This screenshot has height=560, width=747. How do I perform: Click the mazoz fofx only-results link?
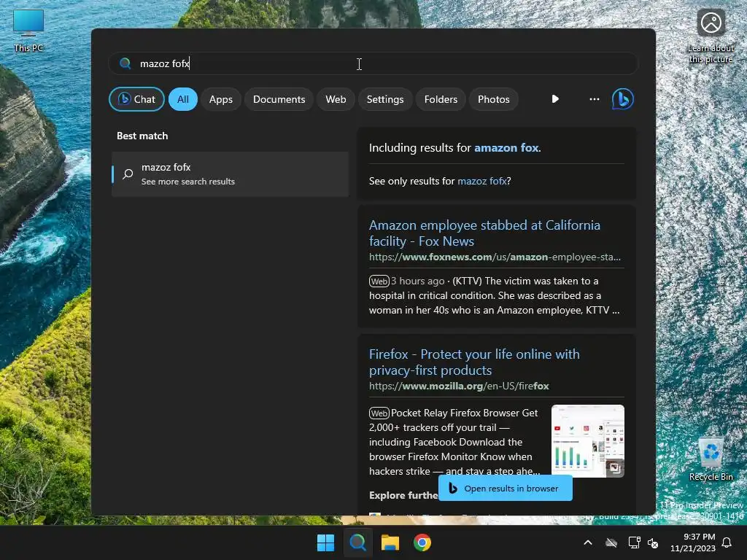[x=481, y=181]
